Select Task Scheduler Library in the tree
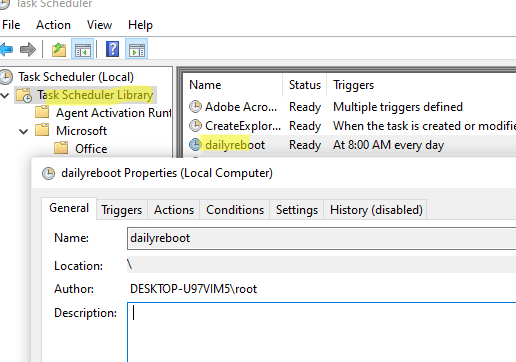This screenshot has height=362, width=516. 95,95
